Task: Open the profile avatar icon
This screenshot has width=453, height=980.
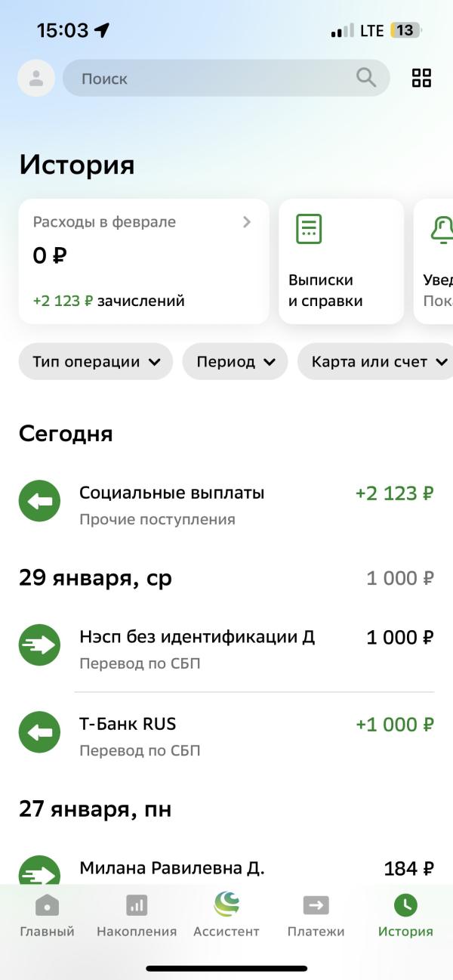Action: point(36,78)
